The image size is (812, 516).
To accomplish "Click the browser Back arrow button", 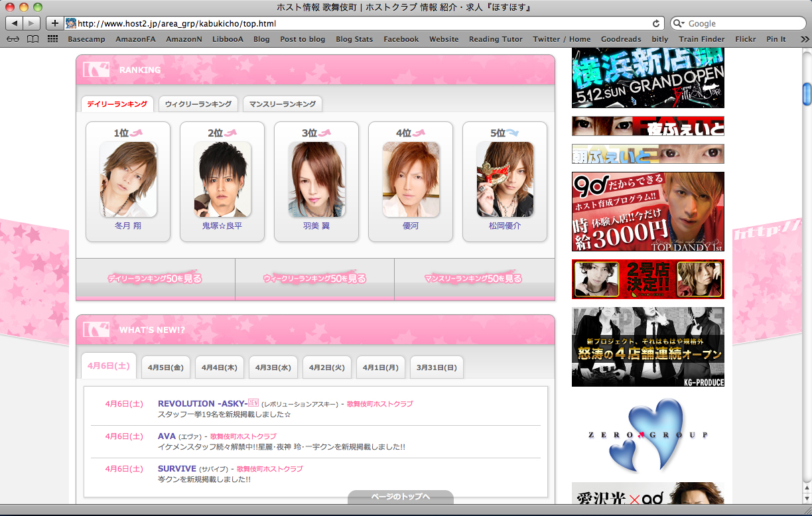I will coord(15,23).
